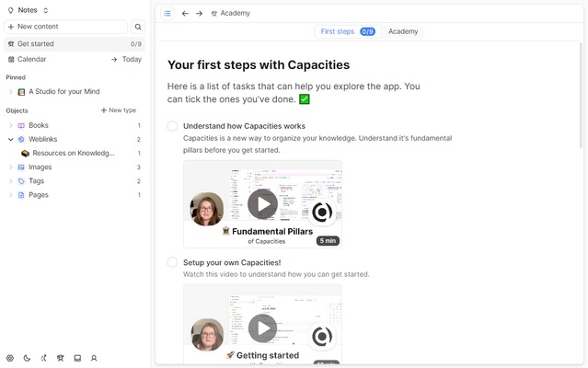Play the Fundamental Pillars video
The image size is (588, 368).
coord(262,203)
